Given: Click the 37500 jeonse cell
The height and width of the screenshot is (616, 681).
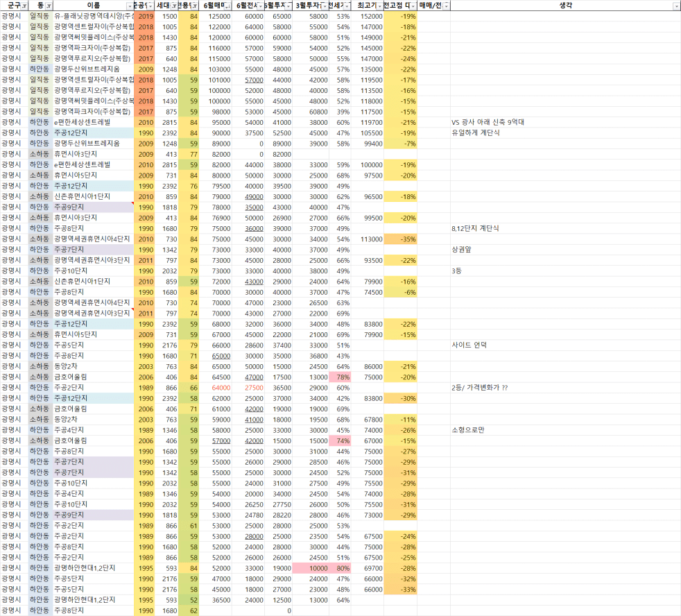Looking at the screenshot, I should click(x=248, y=133).
